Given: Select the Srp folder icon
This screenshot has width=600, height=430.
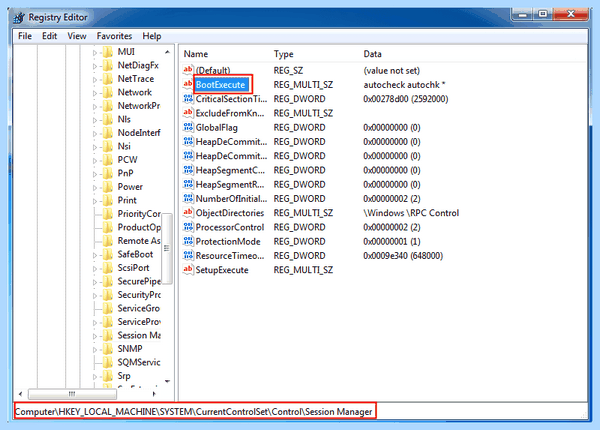Looking at the screenshot, I should point(108,376).
